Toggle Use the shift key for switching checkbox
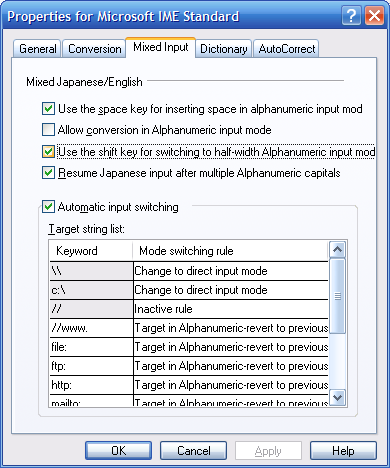Viewport: 390px width, 468px height. [48, 152]
